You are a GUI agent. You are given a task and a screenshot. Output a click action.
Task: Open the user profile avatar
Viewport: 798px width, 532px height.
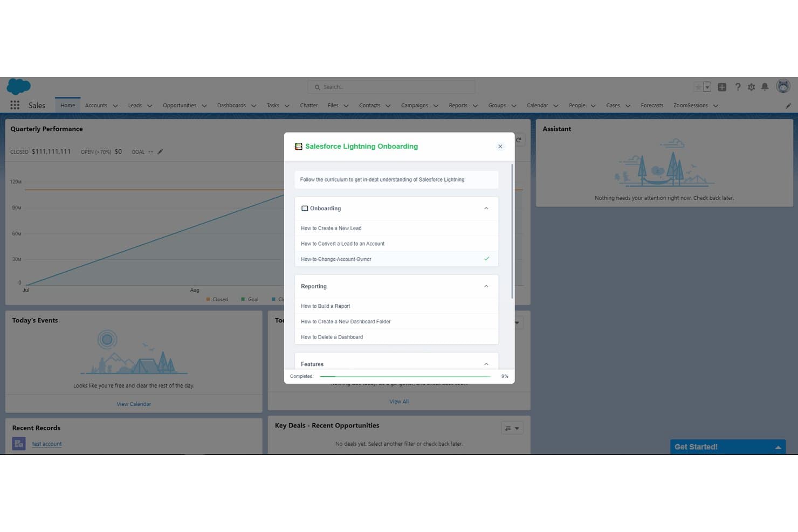pos(783,86)
